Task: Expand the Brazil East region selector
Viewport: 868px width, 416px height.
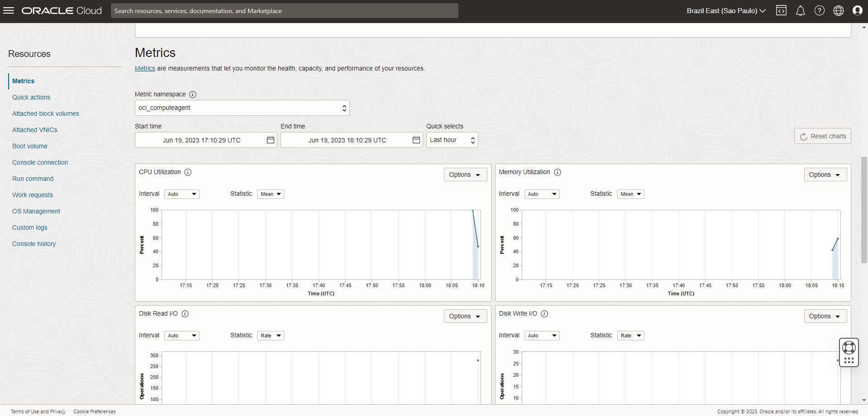Action: (x=726, y=11)
